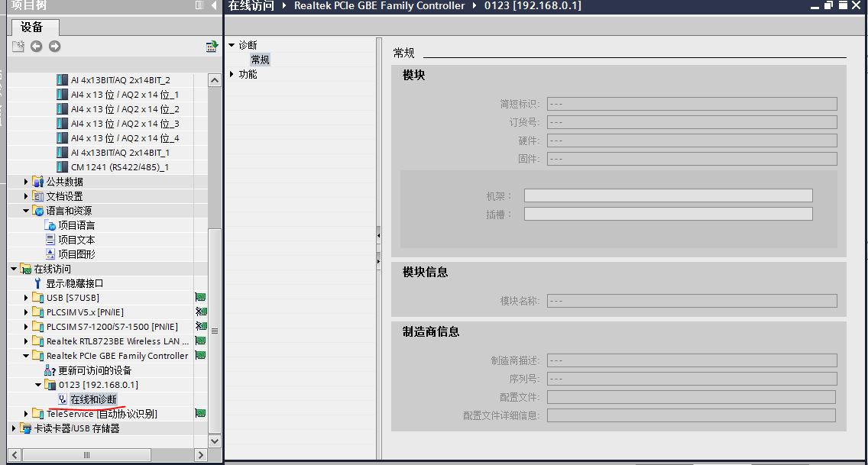Select module AI4 x 13 位 / AQ2 x 14 位_4
The image size is (868, 465).
(x=125, y=137)
